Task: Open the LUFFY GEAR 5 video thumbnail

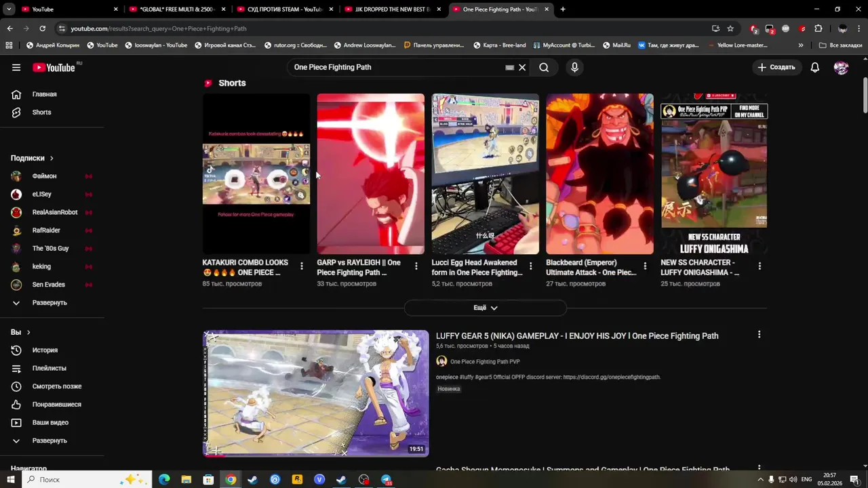Action: coord(316,393)
